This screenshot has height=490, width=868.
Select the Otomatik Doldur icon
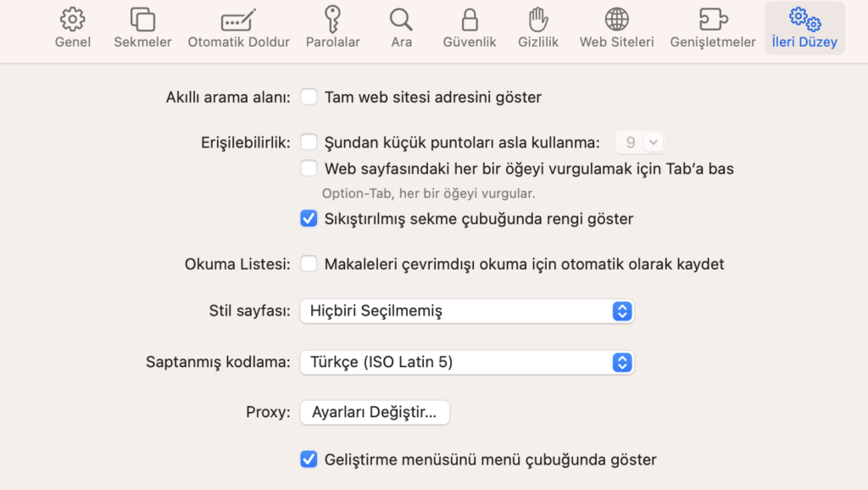click(x=238, y=25)
